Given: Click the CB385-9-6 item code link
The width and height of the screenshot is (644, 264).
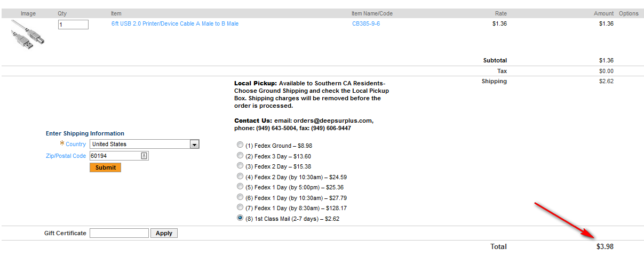Looking at the screenshot, I should (x=366, y=24).
